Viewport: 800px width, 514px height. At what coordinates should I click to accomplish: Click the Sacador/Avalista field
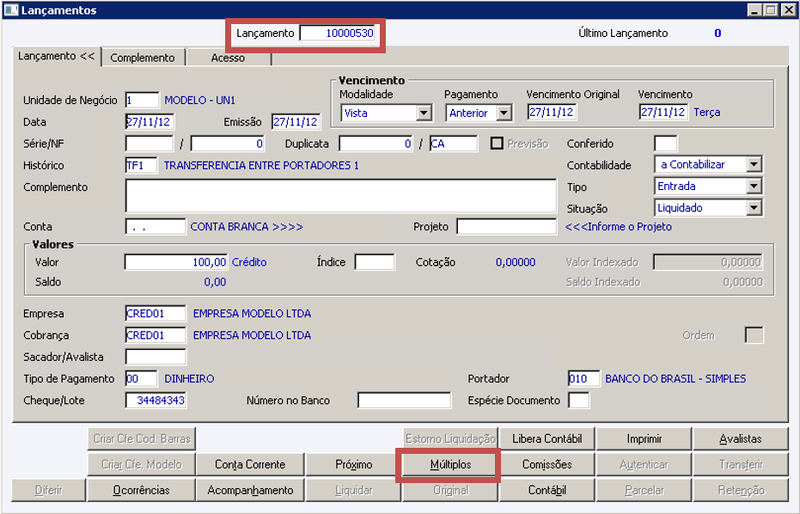click(x=156, y=357)
